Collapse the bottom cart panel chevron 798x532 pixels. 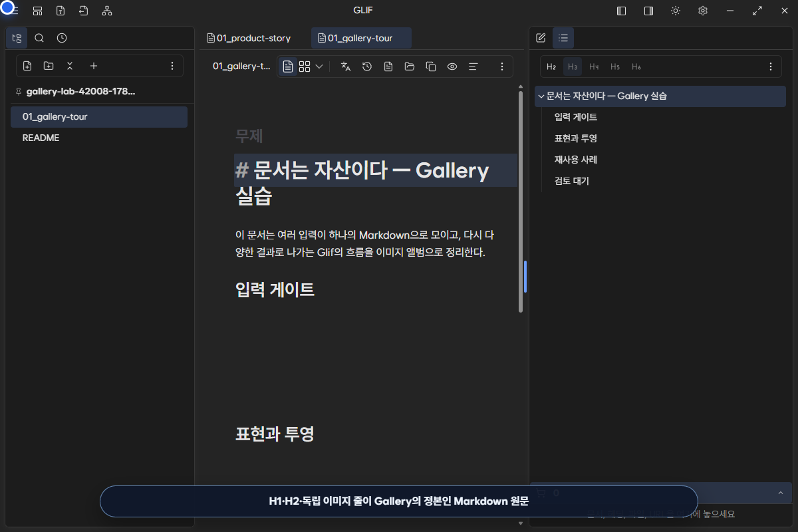[x=780, y=493]
